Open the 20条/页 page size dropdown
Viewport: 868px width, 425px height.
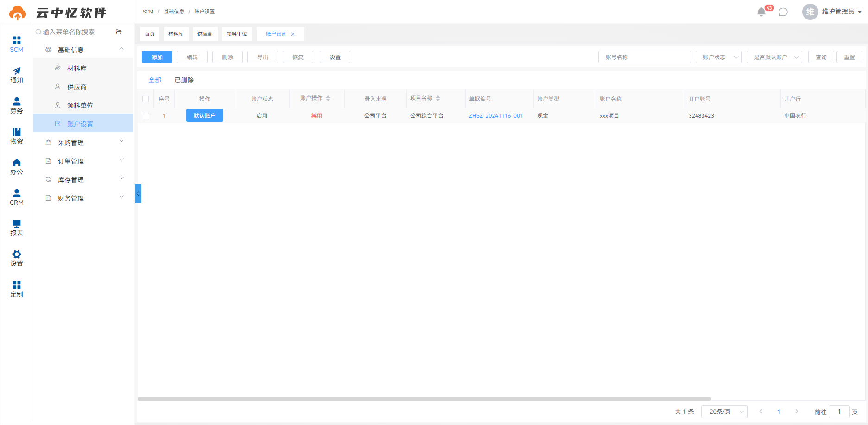724,412
